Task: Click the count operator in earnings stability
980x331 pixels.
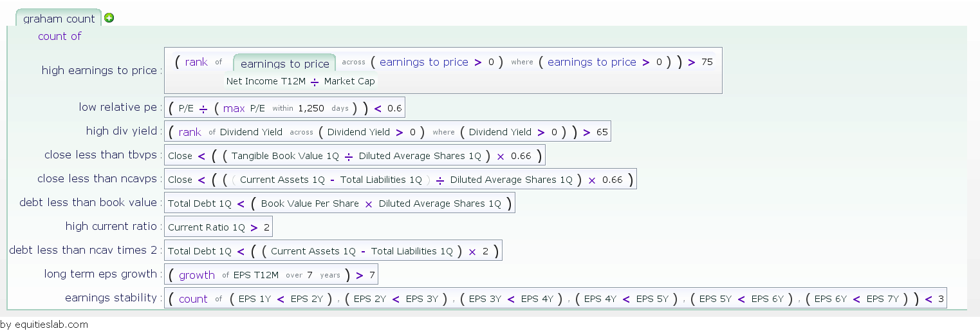Action: 193,299
